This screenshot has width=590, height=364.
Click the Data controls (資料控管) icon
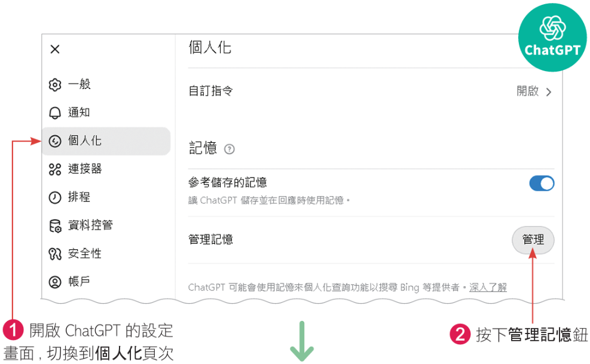[55, 225]
